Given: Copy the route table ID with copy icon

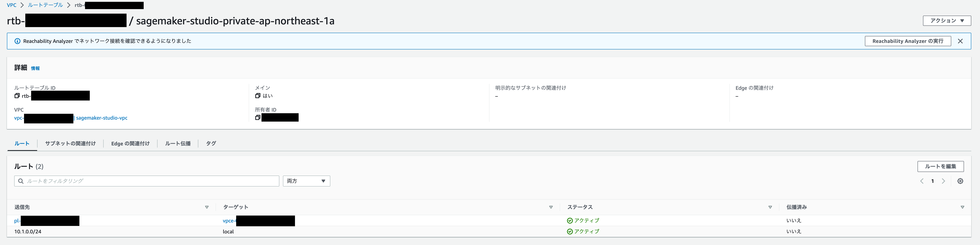Looking at the screenshot, I should pos(17,96).
